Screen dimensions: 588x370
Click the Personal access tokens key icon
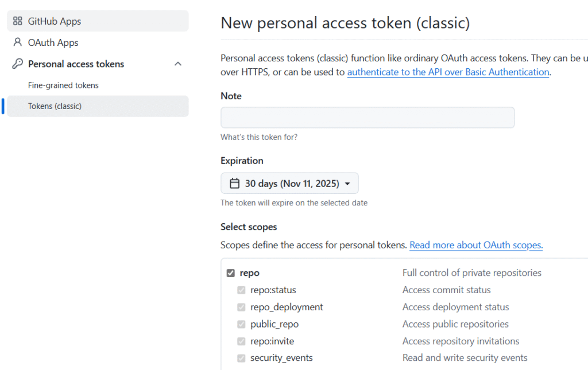pyautogui.click(x=17, y=64)
